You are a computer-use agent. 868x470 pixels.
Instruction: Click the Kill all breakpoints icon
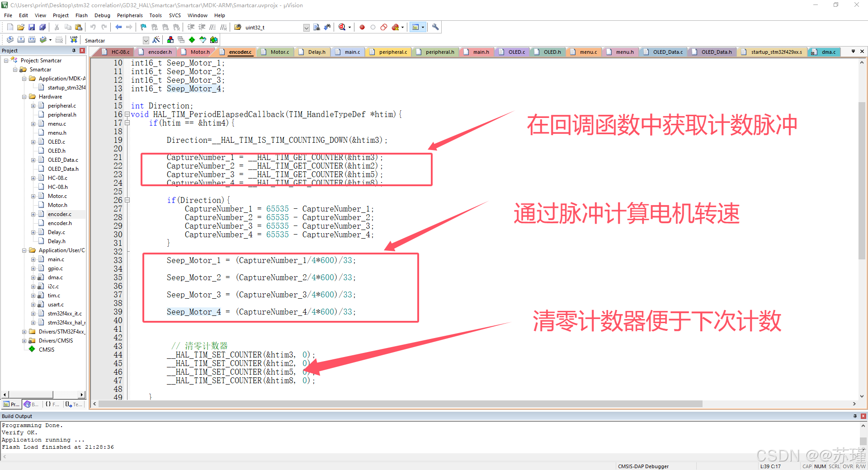(x=395, y=27)
